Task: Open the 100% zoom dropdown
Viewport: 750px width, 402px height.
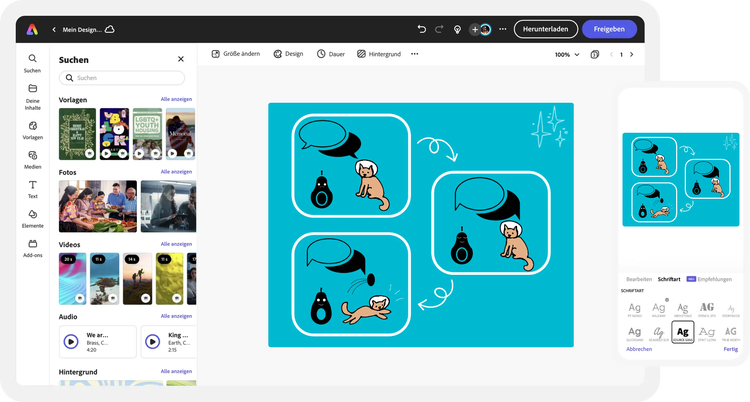Action: pos(567,55)
